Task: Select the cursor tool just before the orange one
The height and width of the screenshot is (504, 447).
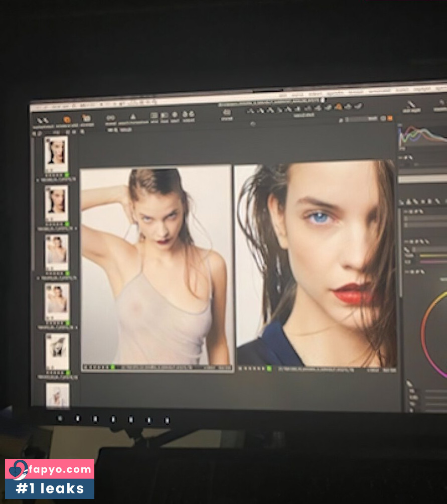Action: pos(328,107)
